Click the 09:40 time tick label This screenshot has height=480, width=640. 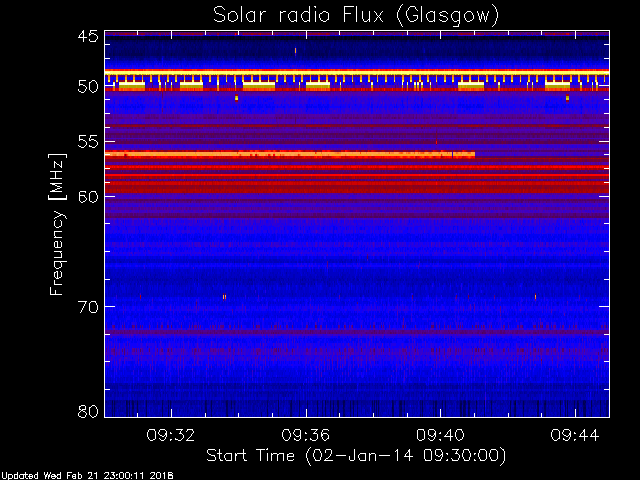click(440, 435)
